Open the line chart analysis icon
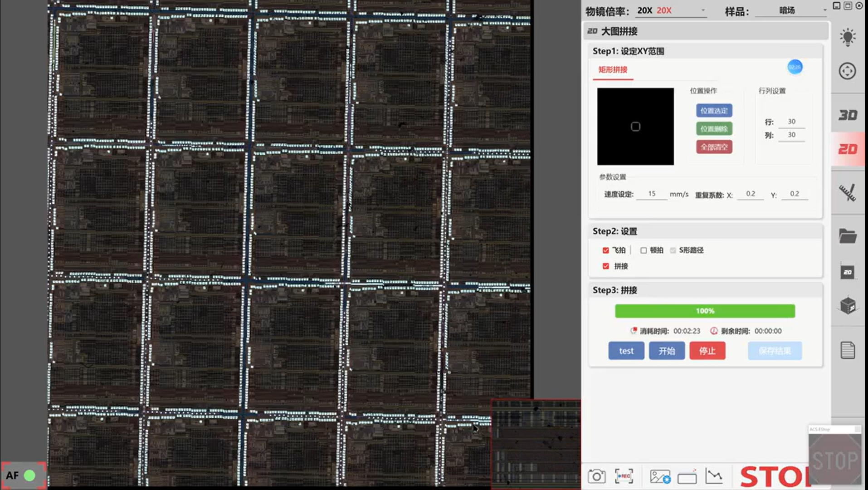The width and height of the screenshot is (868, 490). point(714,476)
